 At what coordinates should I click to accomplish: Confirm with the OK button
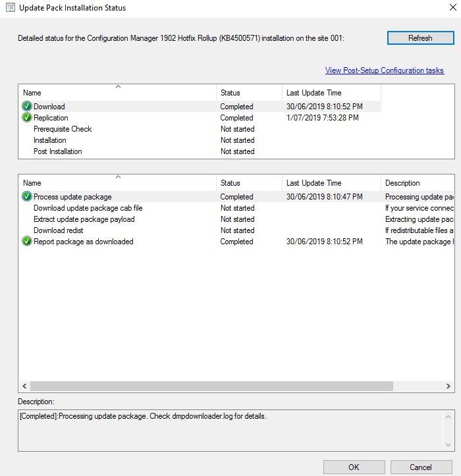click(x=354, y=467)
